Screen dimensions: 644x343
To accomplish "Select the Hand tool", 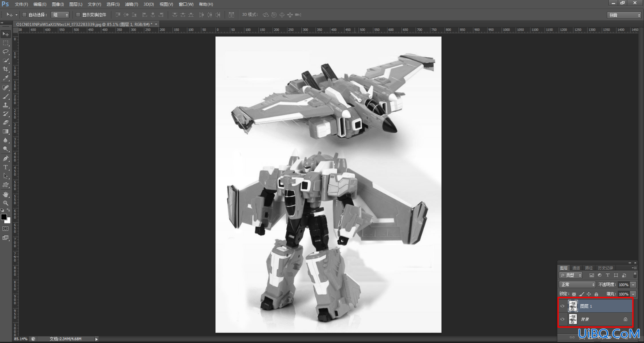I will tap(5, 194).
